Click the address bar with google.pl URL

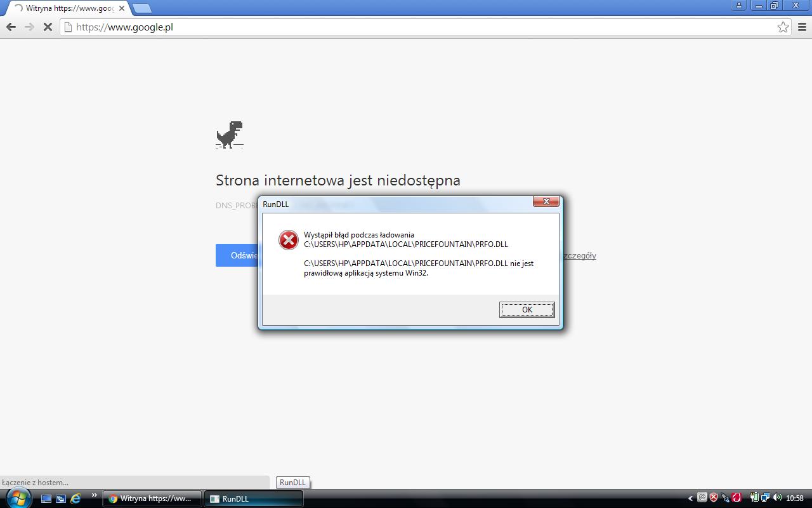pos(419,27)
